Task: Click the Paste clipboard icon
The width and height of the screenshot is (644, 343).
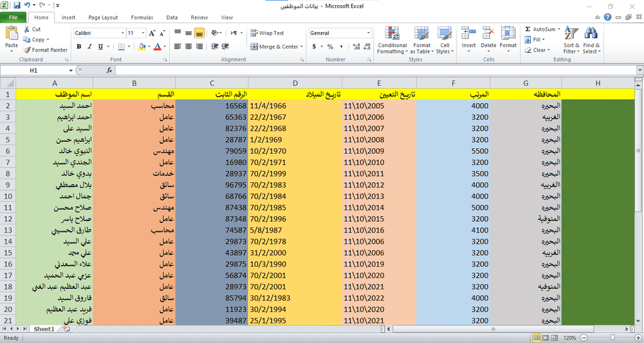Action: click(x=11, y=33)
